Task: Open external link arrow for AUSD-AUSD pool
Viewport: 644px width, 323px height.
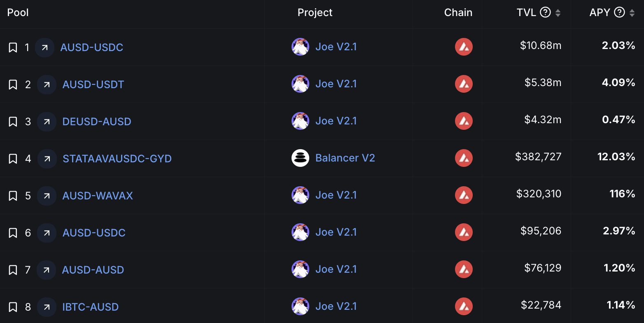Action: pyautogui.click(x=46, y=270)
